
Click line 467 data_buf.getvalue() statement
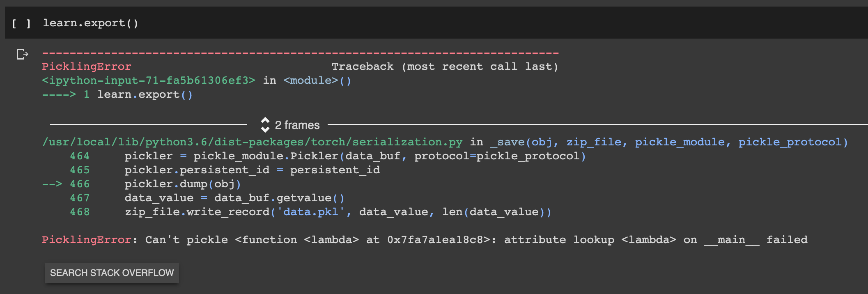[x=234, y=198]
